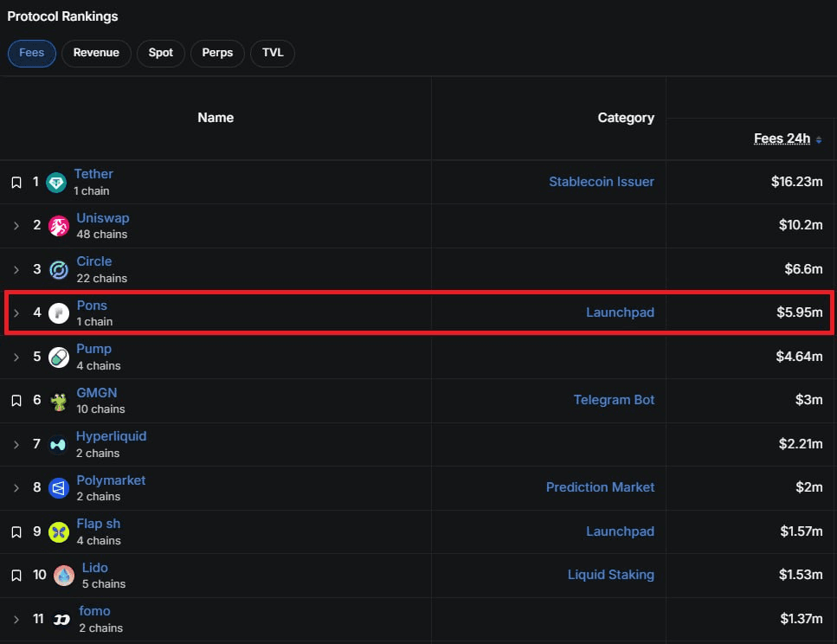Open the Telegram Bot category link
Viewport: 837px width, 644px height.
[614, 400]
